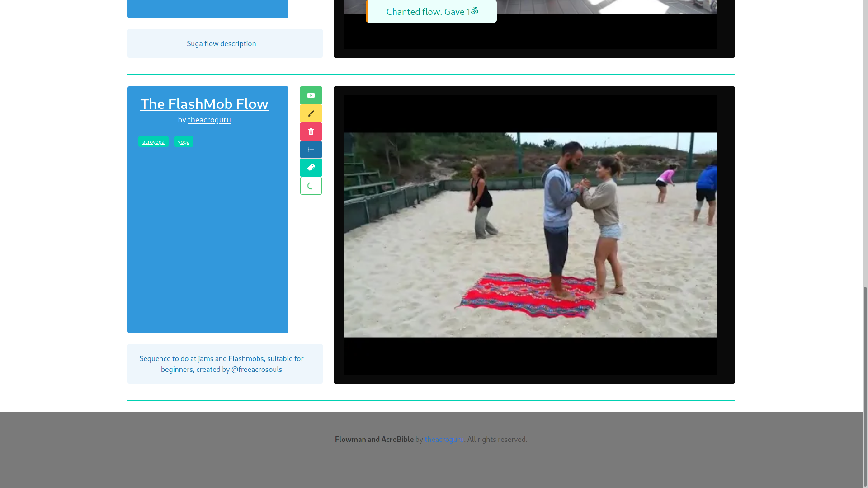This screenshot has height=488, width=868.
Task: Open the blue list icon button
Action: pos(311,150)
